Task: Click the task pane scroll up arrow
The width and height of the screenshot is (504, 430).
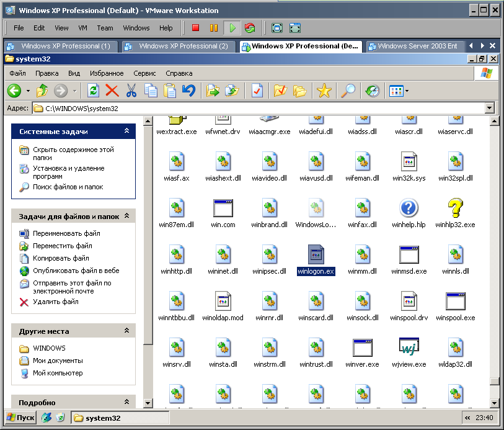Action: pos(148,121)
